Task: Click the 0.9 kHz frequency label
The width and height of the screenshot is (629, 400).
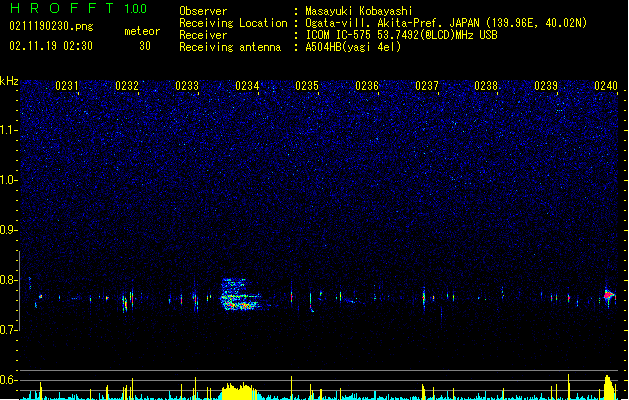Action: [8, 230]
